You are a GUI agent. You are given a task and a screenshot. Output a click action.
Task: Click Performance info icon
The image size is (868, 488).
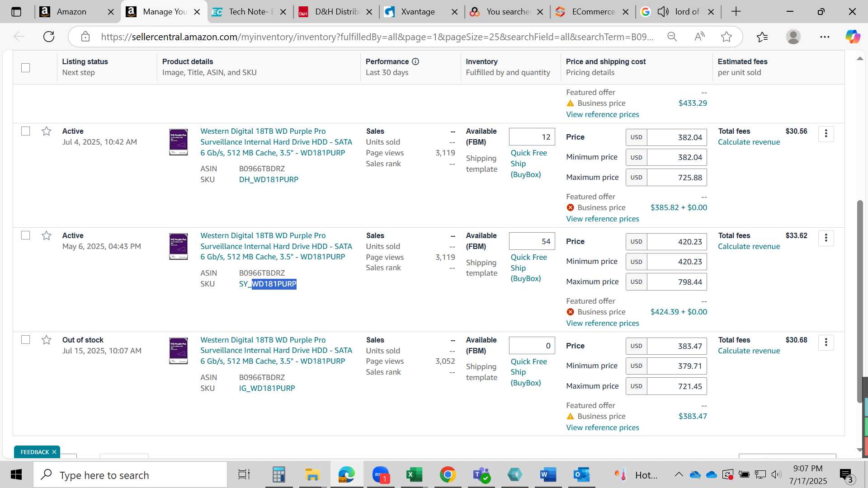pos(415,61)
